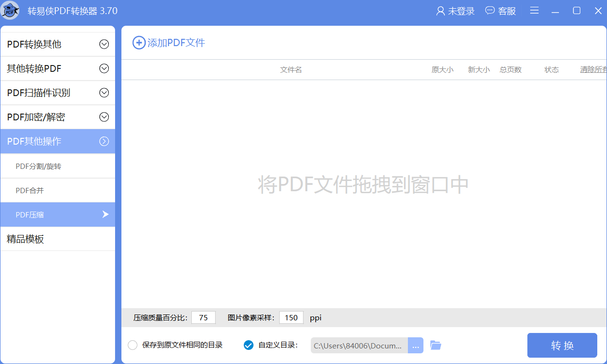Select 自定义目录 radio option
The width and height of the screenshot is (607, 364).
(248, 345)
